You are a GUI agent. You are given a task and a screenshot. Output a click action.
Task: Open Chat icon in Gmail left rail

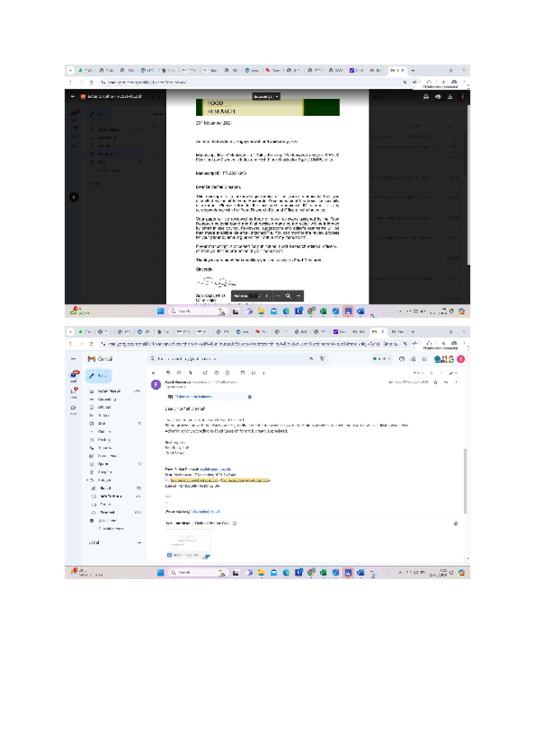pyautogui.click(x=74, y=392)
